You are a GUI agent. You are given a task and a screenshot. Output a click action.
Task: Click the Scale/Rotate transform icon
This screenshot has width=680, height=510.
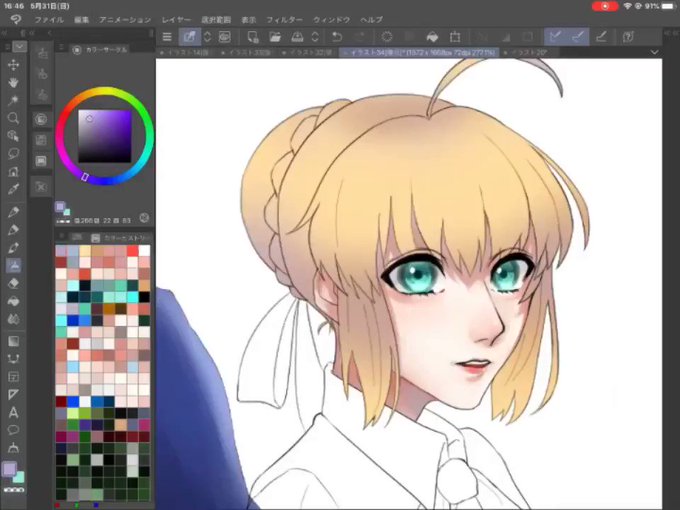point(454,37)
